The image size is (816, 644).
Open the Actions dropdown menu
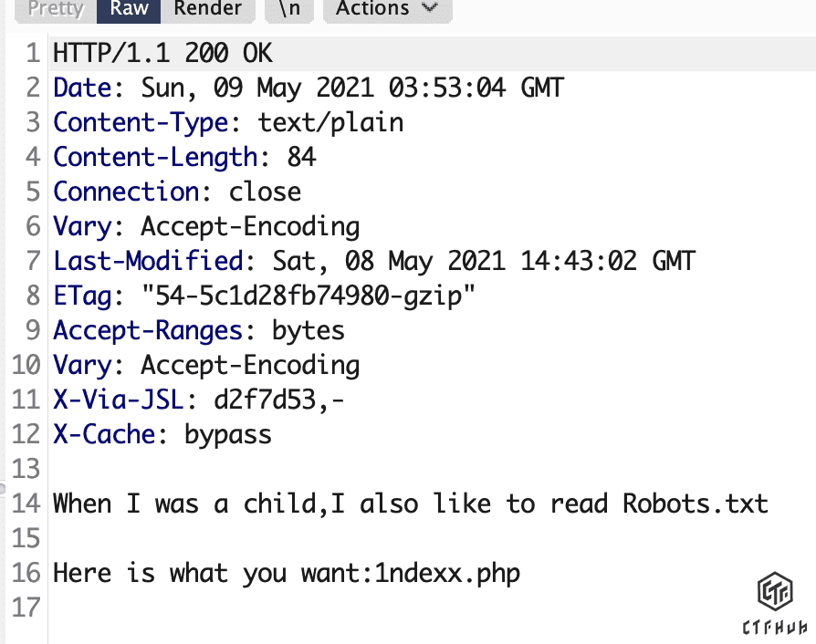(388, 9)
